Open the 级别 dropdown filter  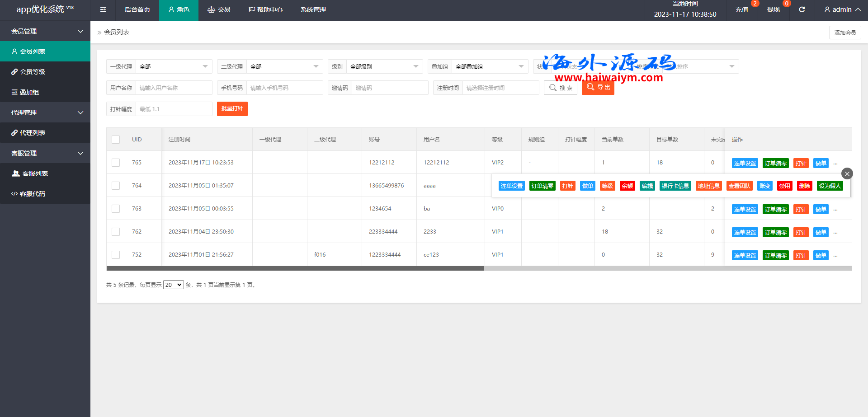click(384, 67)
